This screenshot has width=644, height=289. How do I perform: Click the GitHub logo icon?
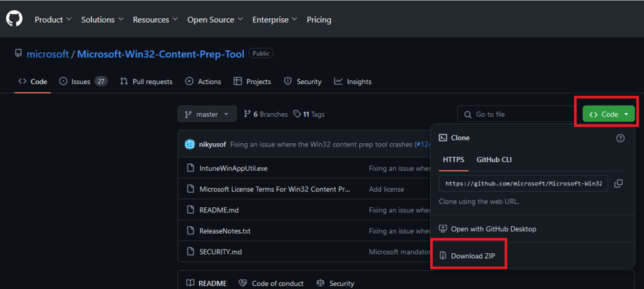click(14, 19)
